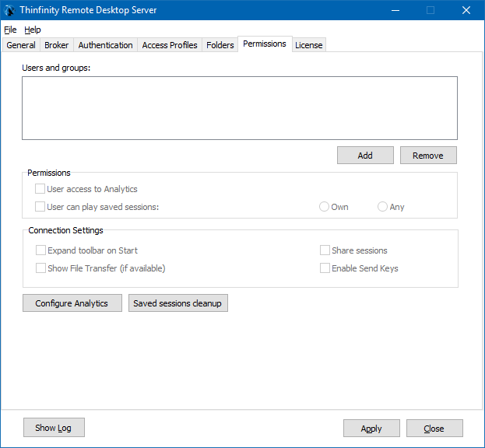Click the Thinfinity app icon in title bar

[x=9, y=10]
